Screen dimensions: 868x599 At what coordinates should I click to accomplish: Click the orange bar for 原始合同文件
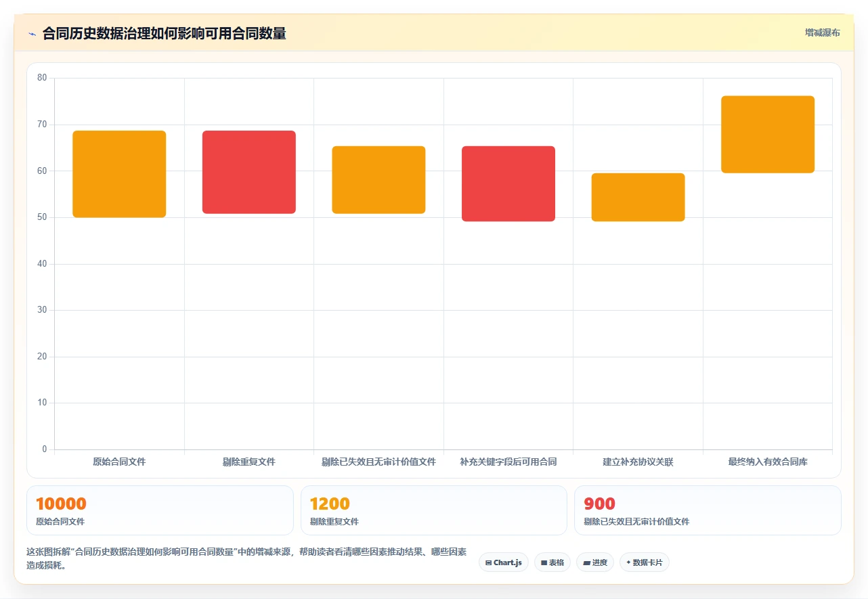(x=119, y=174)
